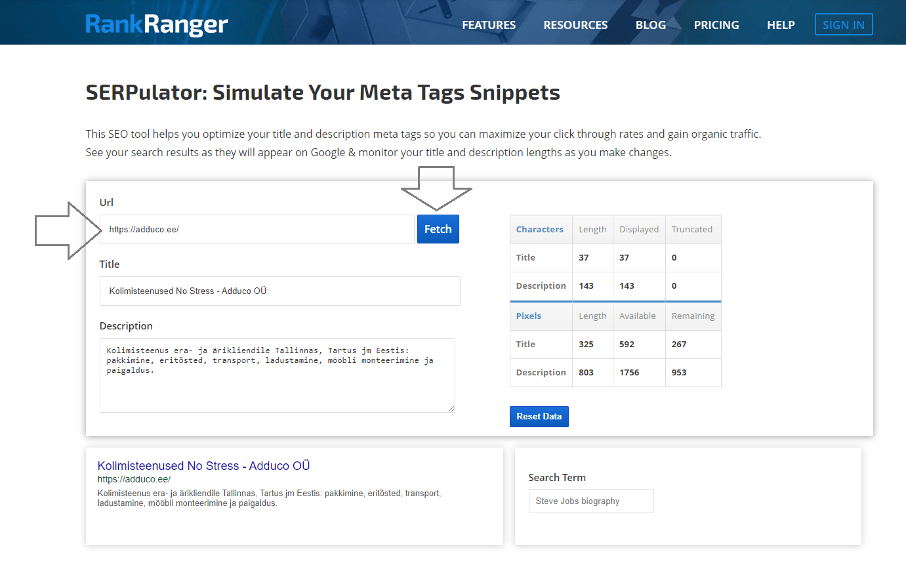Select the Description remaining value 953
This screenshot has height=570, width=906.
click(679, 372)
